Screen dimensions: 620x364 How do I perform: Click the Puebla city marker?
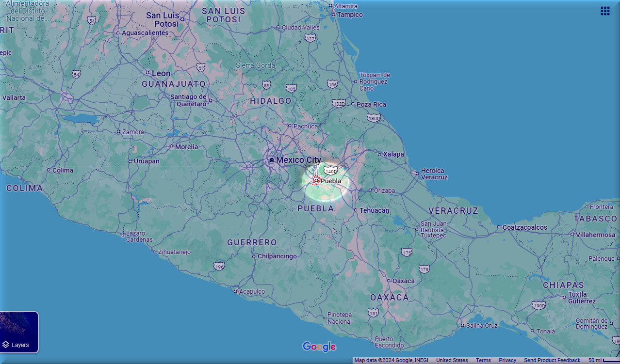(316, 180)
